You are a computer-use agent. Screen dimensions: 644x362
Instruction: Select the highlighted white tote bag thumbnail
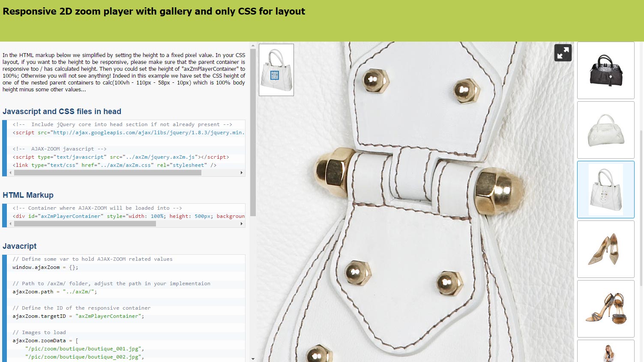pos(606,190)
